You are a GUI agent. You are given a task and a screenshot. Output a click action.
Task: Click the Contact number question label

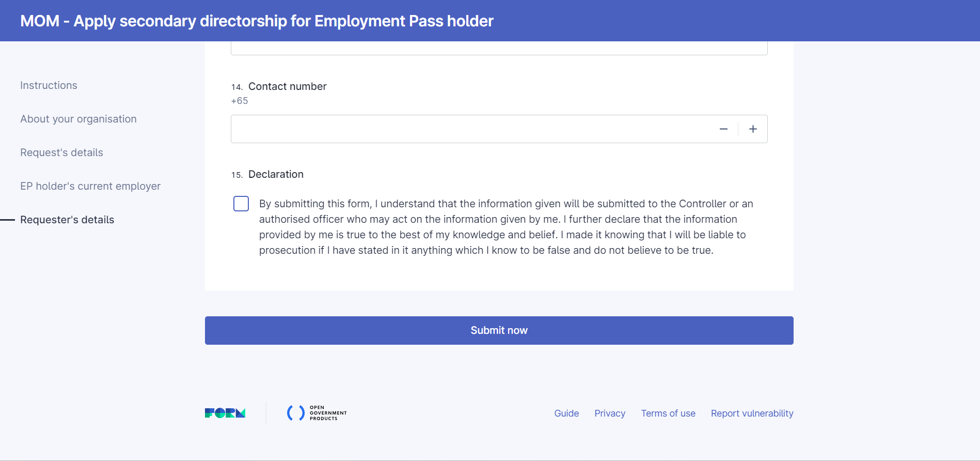coord(287,86)
